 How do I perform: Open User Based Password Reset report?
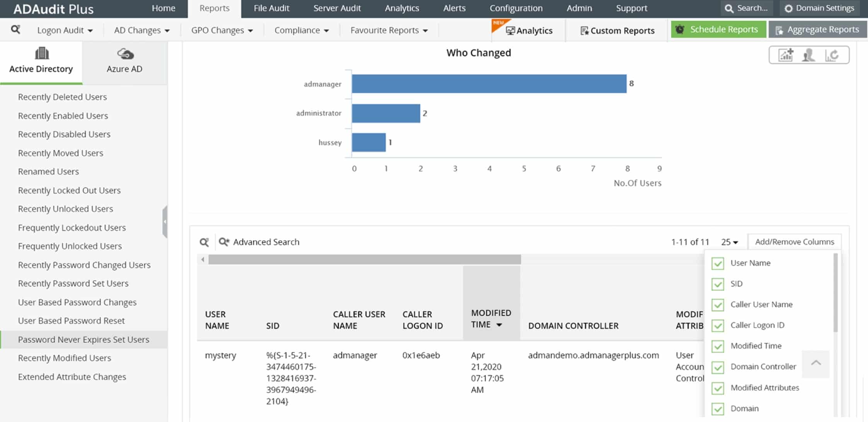click(71, 321)
